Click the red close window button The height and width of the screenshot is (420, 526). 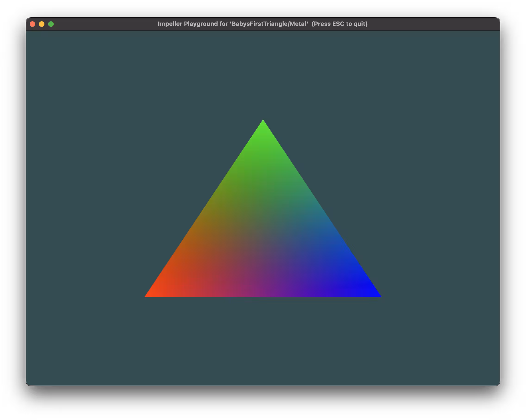click(x=32, y=24)
